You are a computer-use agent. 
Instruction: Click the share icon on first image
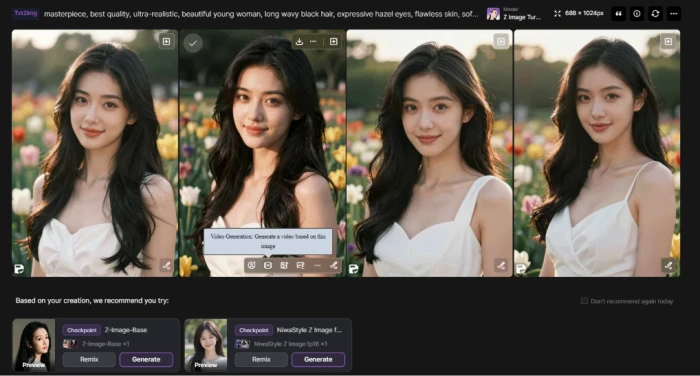tap(167, 266)
